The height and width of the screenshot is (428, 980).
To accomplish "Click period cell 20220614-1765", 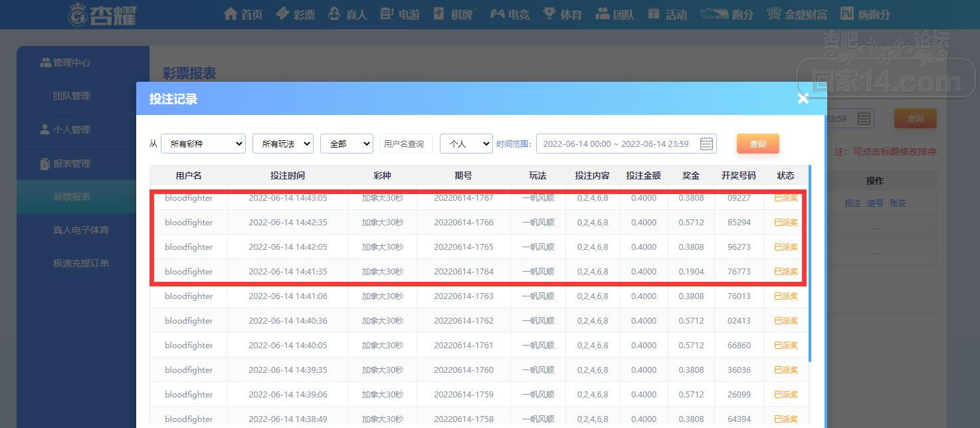I will click(464, 247).
